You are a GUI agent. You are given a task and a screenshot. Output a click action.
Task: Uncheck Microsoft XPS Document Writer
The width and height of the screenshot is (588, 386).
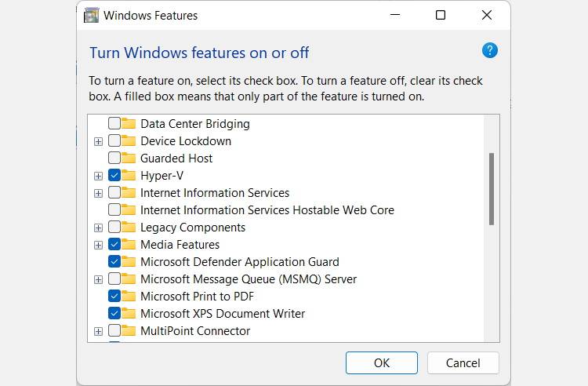click(x=114, y=314)
